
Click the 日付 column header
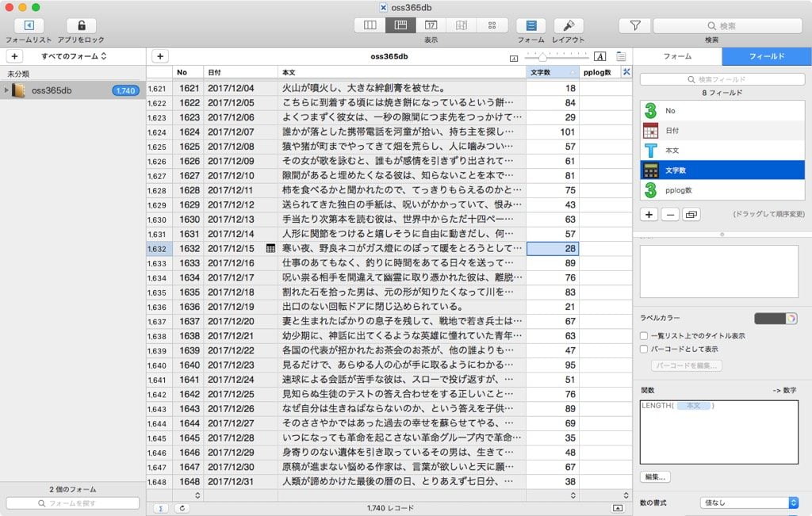pyautogui.click(x=241, y=72)
